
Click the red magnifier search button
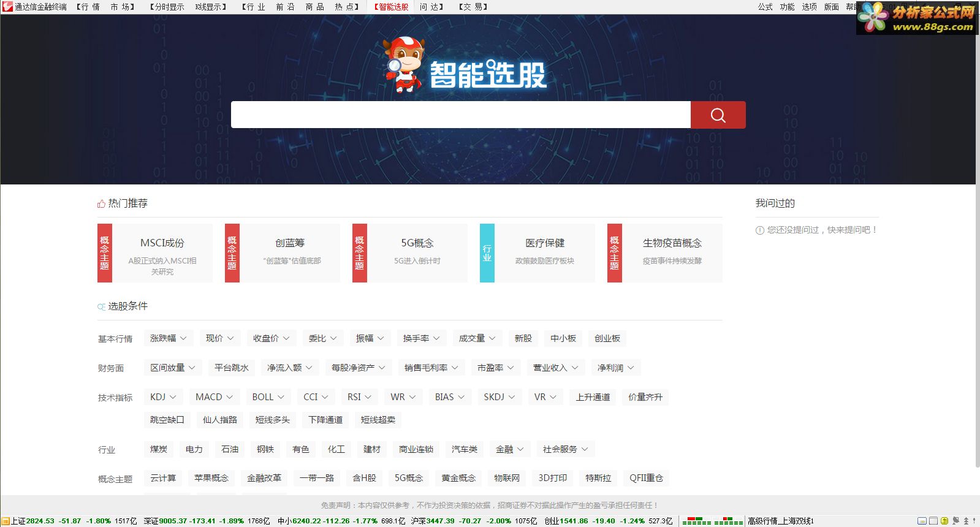[718, 115]
